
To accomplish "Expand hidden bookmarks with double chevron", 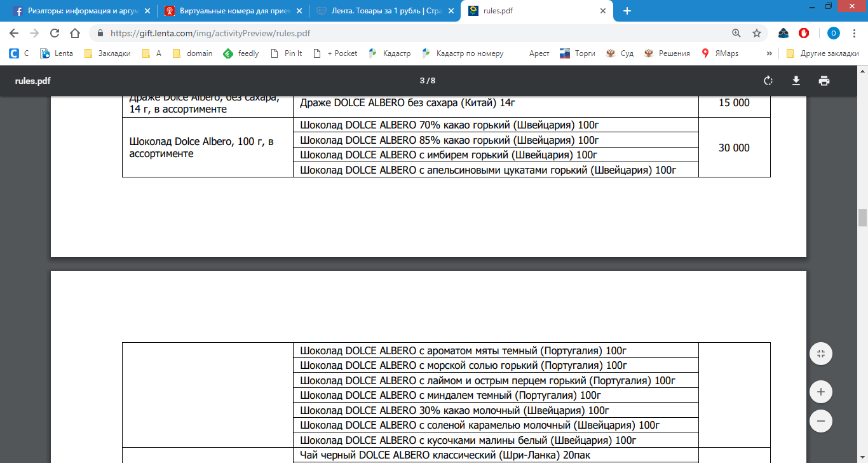I will [769, 53].
